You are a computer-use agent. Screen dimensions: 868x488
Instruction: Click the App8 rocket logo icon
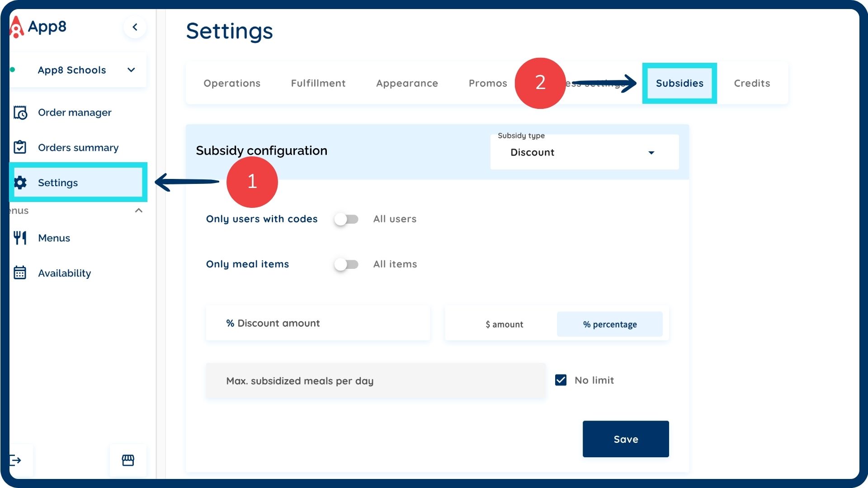click(x=16, y=27)
